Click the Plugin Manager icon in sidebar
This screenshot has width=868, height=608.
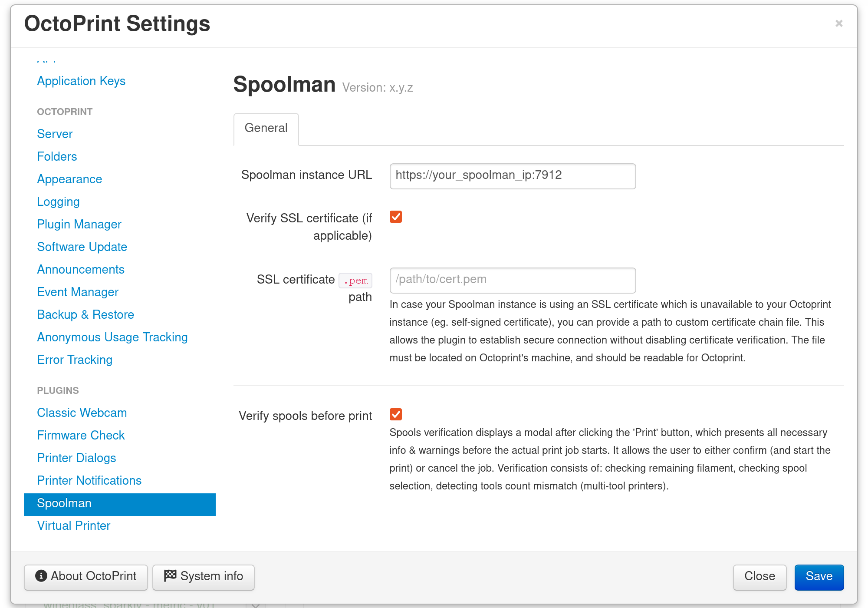click(80, 224)
